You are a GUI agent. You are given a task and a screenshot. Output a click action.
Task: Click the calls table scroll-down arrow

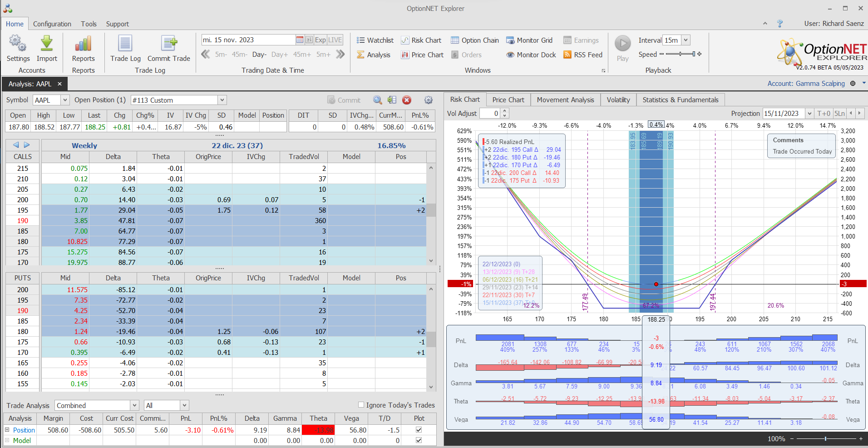pos(431,261)
